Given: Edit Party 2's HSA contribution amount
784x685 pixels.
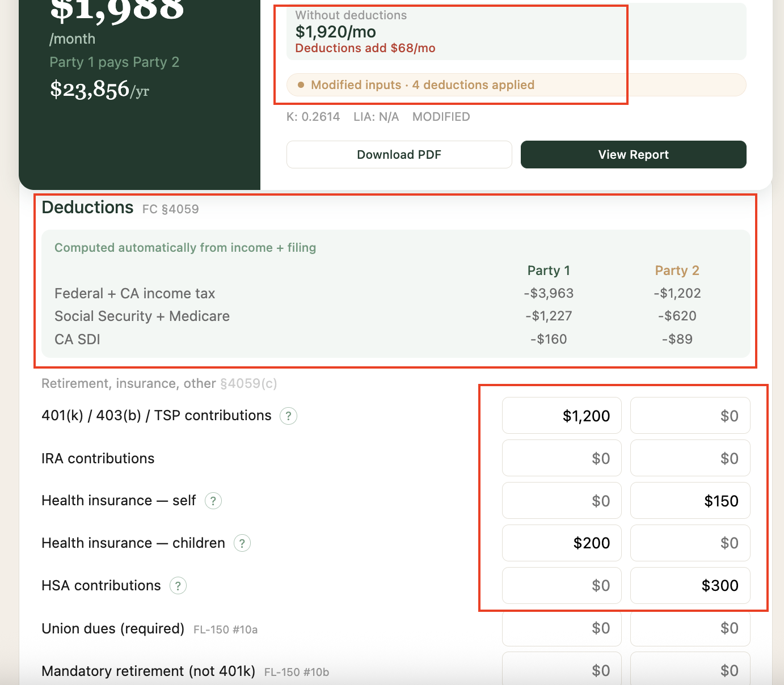Looking at the screenshot, I should pyautogui.click(x=690, y=586).
